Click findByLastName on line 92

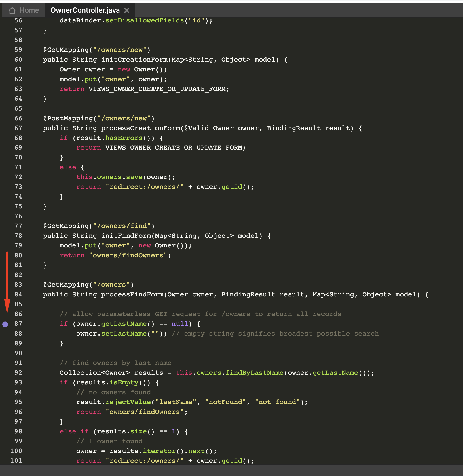click(255, 373)
